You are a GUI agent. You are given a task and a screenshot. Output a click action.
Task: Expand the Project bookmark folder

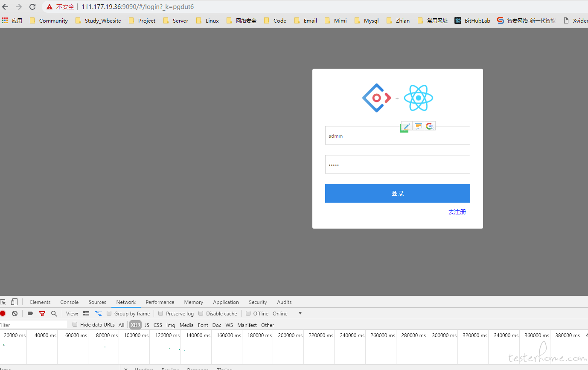[142, 20]
